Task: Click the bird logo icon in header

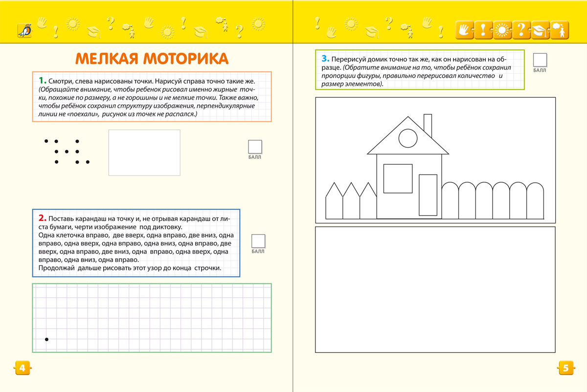Action: pyautogui.click(x=23, y=30)
